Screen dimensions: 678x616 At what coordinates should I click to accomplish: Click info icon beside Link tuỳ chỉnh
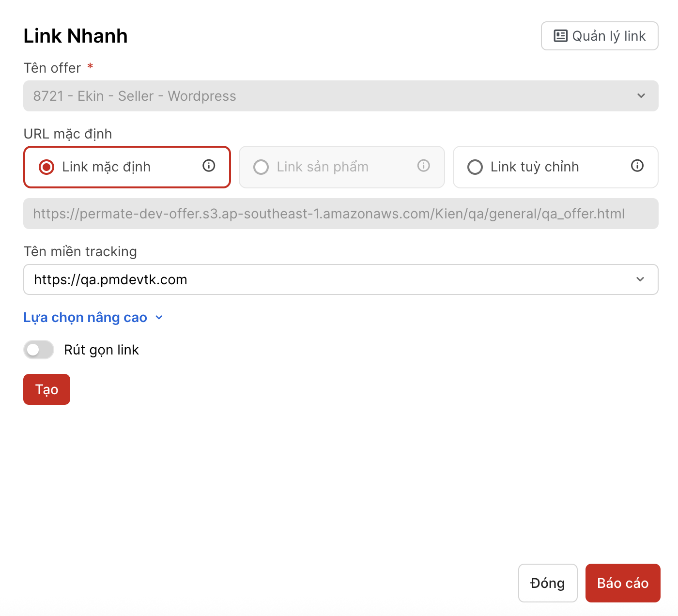pos(637,166)
